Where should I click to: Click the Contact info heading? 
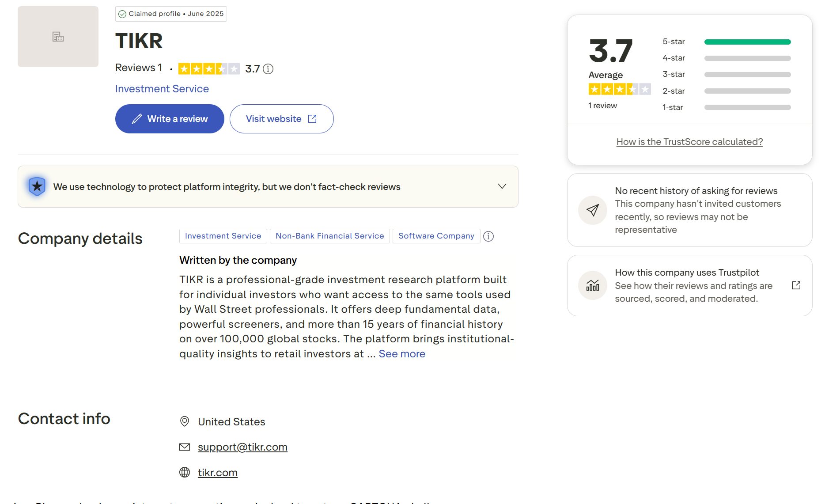pyautogui.click(x=64, y=419)
